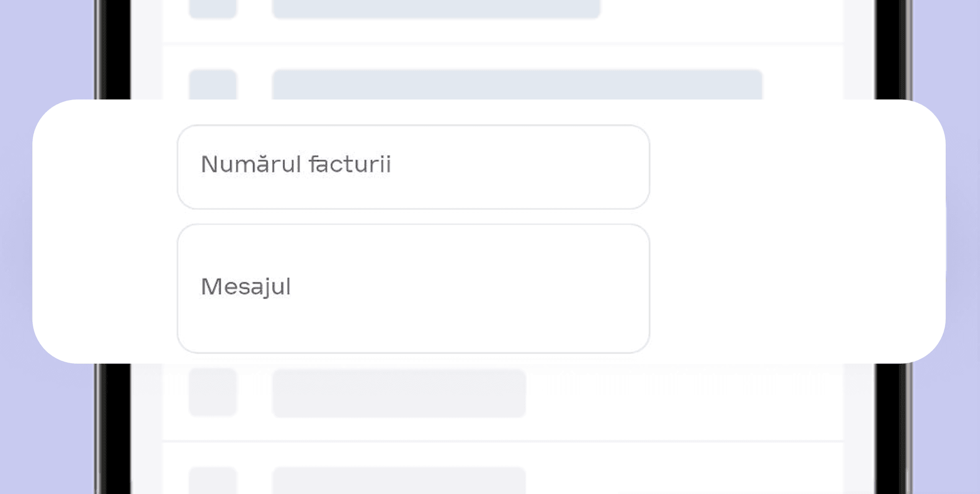Click the gray bar at the bottom edge

pos(399,480)
